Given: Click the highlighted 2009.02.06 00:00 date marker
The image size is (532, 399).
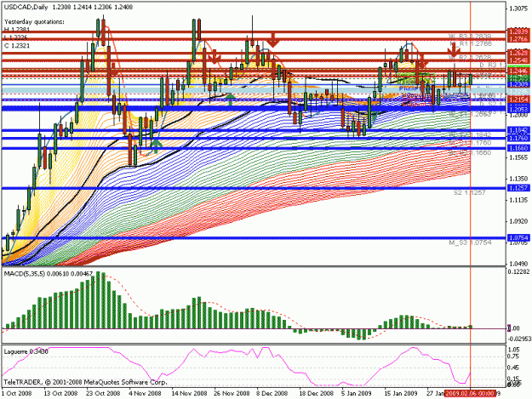Looking at the screenshot, I should (x=470, y=393).
